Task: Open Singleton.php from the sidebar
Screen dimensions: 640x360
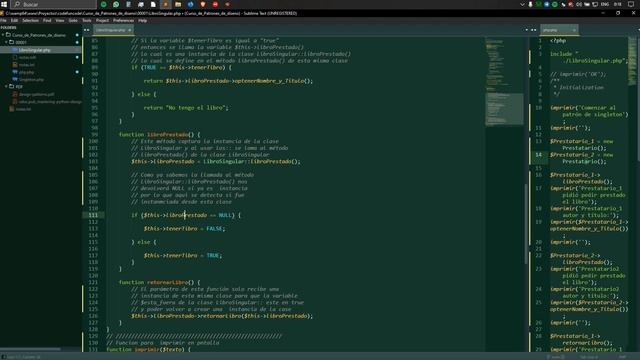Action: tap(31, 80)
